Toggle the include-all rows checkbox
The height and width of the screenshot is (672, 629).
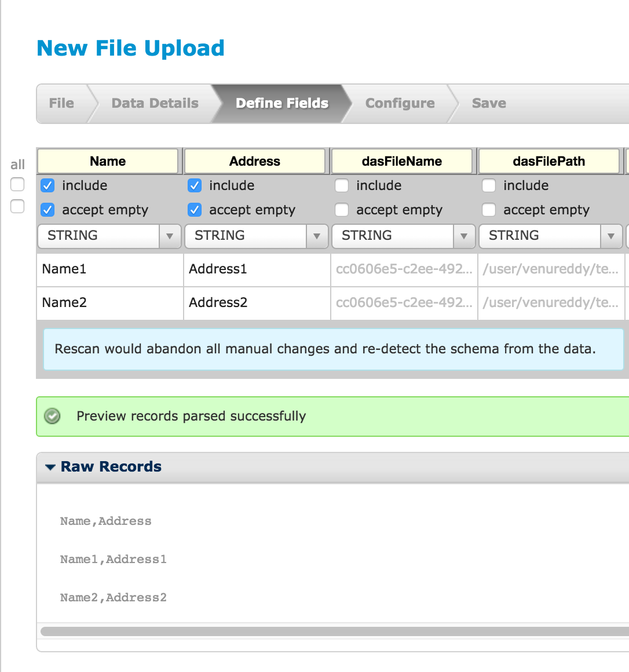coord(17,184)
